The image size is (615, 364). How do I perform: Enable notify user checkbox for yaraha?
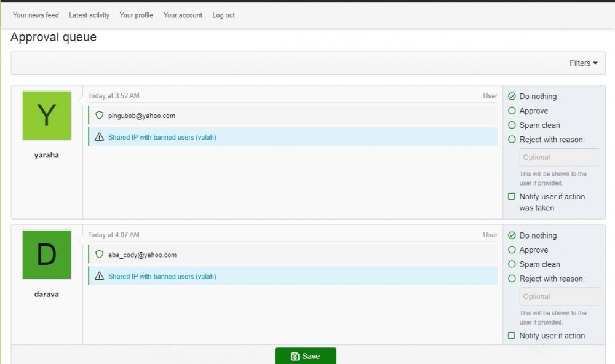click(512, 197)
